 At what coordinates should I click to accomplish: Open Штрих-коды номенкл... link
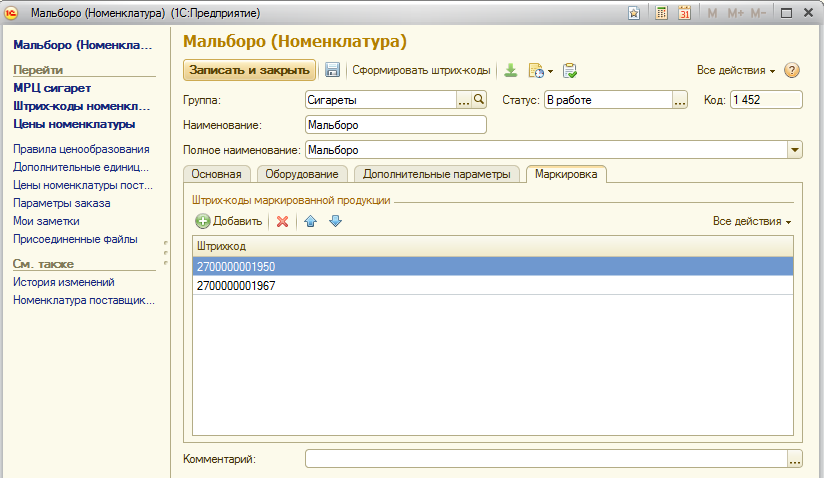81,106
